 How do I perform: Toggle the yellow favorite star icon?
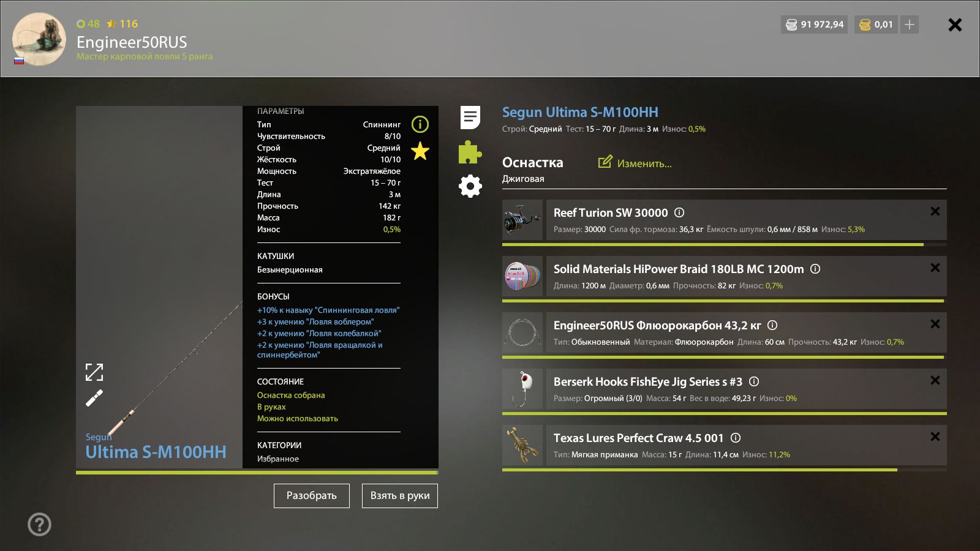pos(420,151)
